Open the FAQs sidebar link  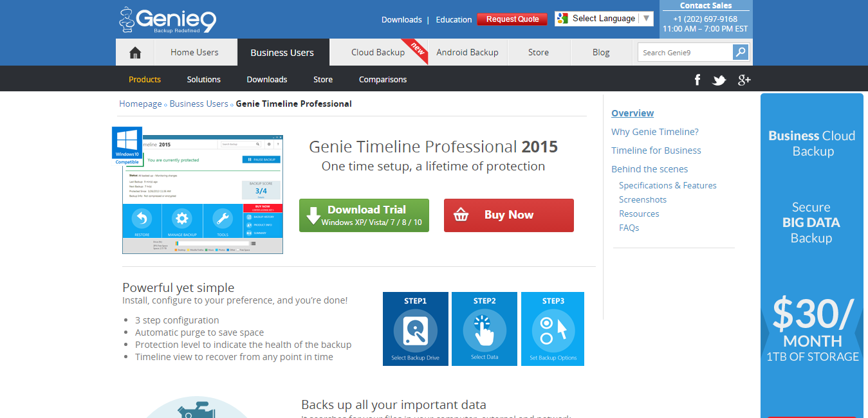[x=629, y=228]
